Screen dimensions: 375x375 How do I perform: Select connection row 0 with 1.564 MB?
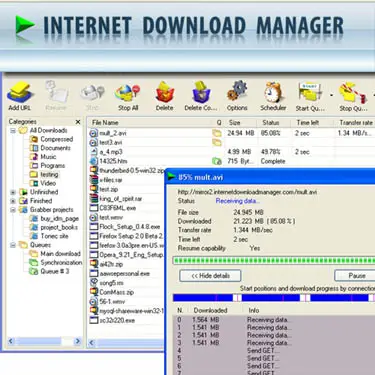coord(275,320)
